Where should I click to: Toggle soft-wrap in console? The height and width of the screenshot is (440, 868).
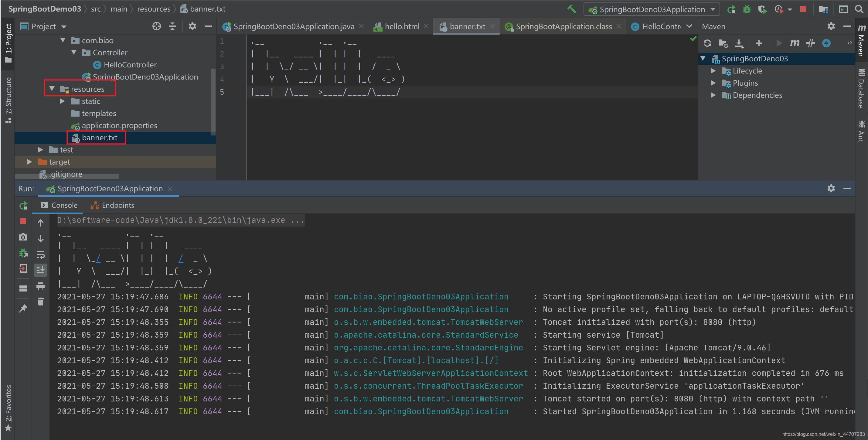click(40, 254)
